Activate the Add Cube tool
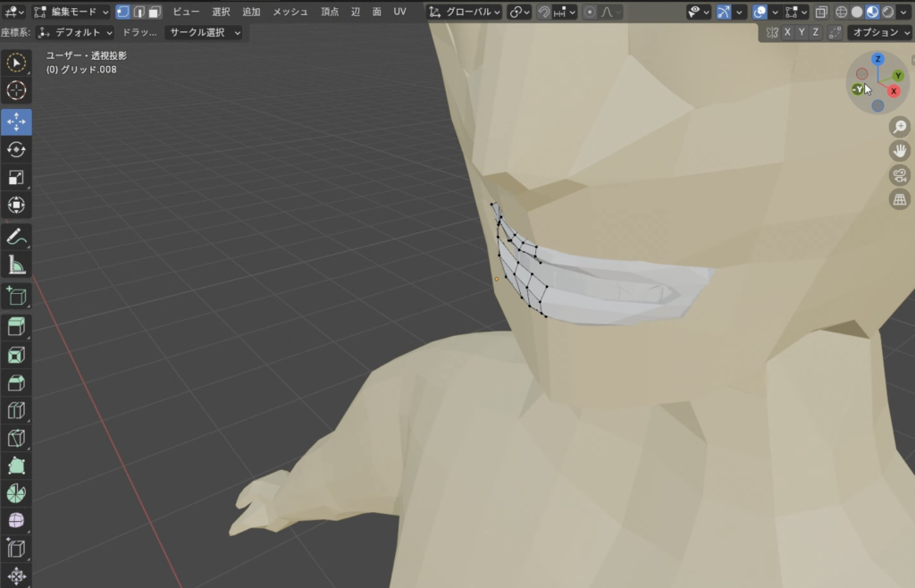Image resolution: width=915 pixels, height=588 pixels. (16, 297)
